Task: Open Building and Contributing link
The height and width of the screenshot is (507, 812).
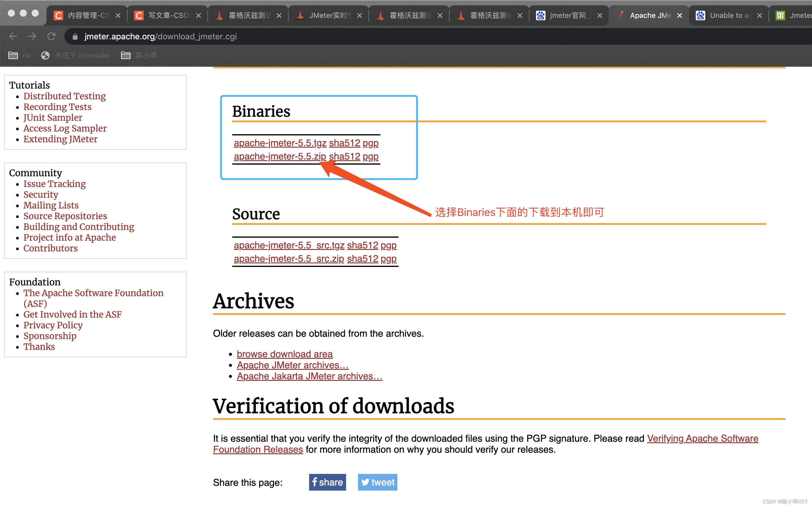Action: (x=79, y=227)
